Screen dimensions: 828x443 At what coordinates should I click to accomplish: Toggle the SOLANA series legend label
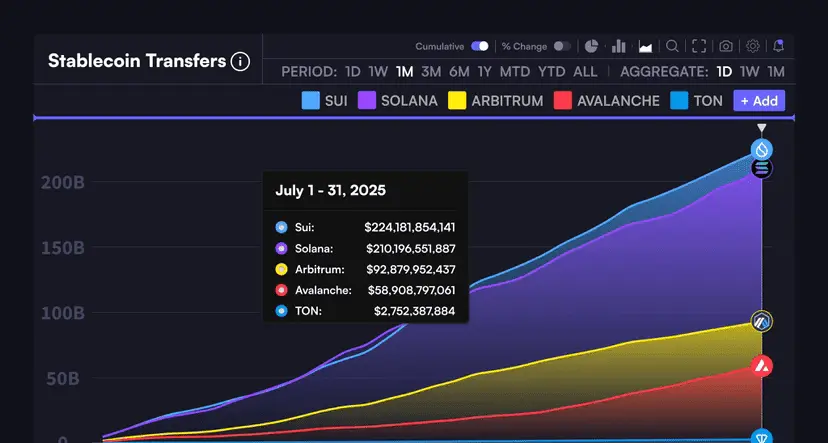click(409, 101)
